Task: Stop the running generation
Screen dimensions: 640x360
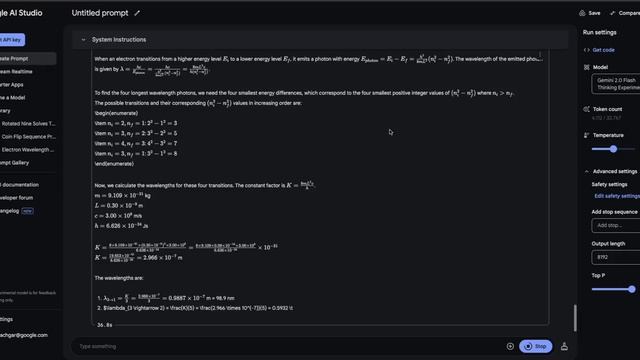Action: click(x=536, y=346)
